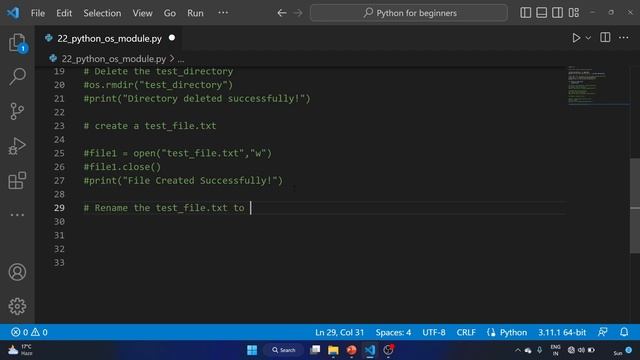Change end of line sequence CRLF
The height and width of the screenshot is (360, 640).
point(466,332)
